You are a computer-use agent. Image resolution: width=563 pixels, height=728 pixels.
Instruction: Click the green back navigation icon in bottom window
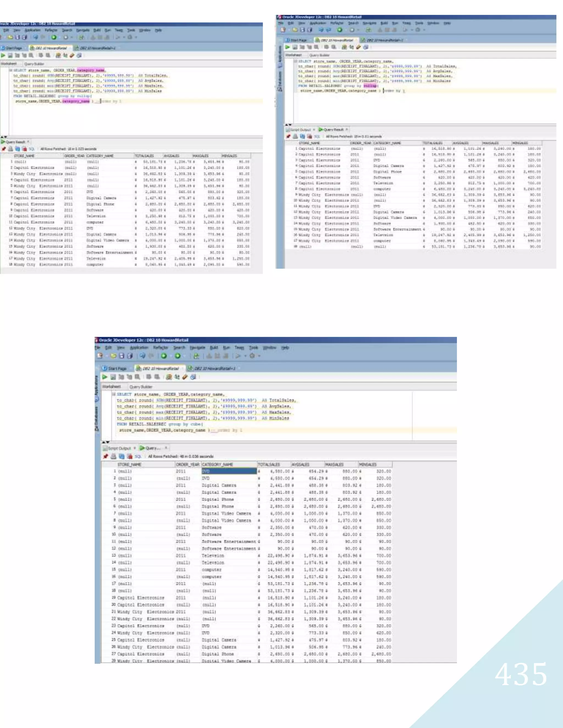pyautogui.click(x=164, y=356)
